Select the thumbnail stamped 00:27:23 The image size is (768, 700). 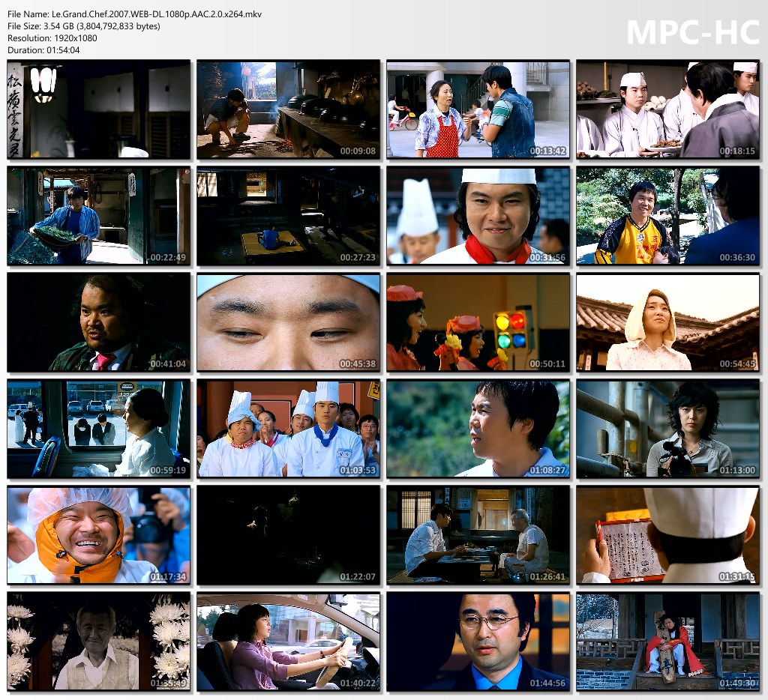[289, 216]
